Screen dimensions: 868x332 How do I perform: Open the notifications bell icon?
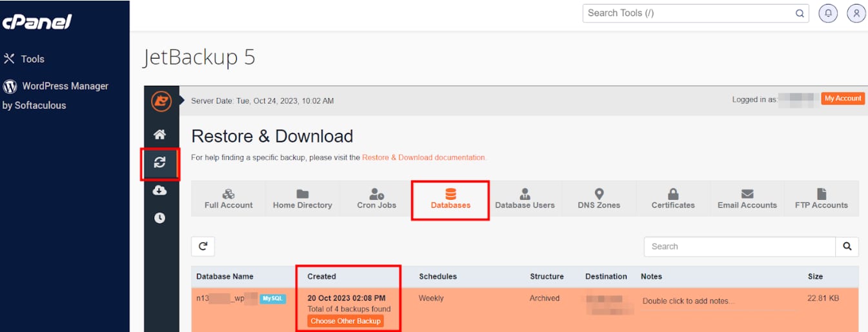828,13
